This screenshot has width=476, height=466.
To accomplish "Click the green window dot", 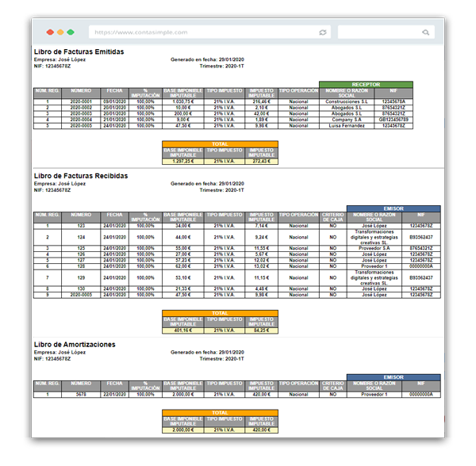I will 71,32.
